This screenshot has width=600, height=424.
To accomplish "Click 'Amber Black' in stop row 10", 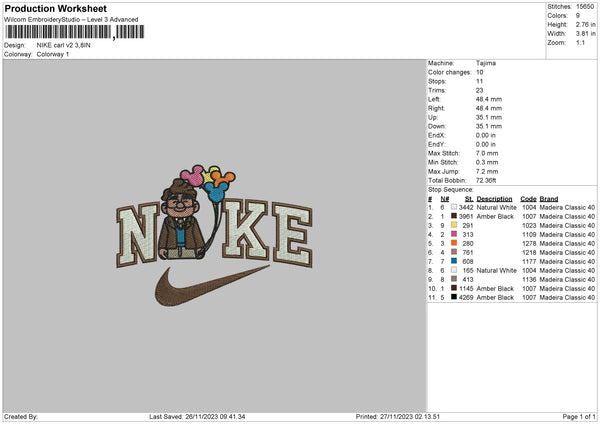I will pyautogui.click(x=495, y=289).
